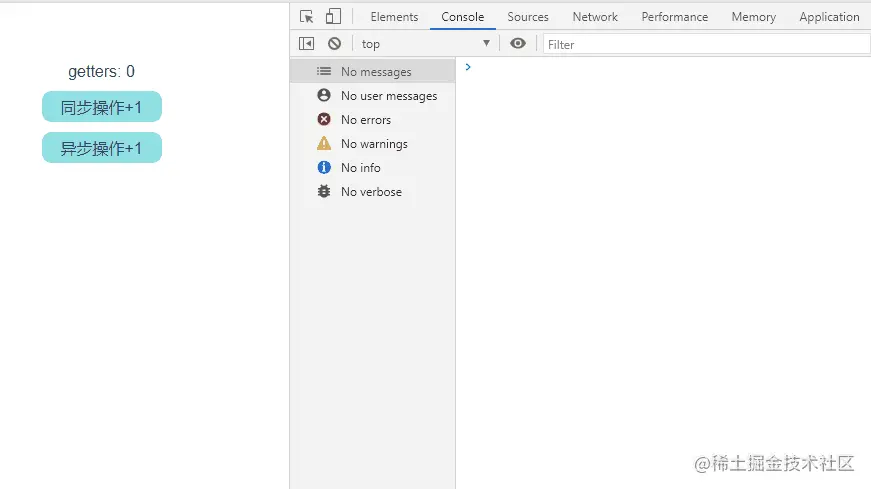Create a live expression with eye icon

tap(518, 43)
